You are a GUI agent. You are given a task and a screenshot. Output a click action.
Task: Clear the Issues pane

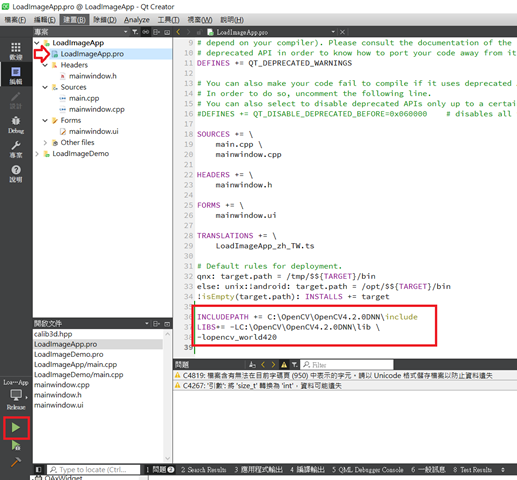252,365
